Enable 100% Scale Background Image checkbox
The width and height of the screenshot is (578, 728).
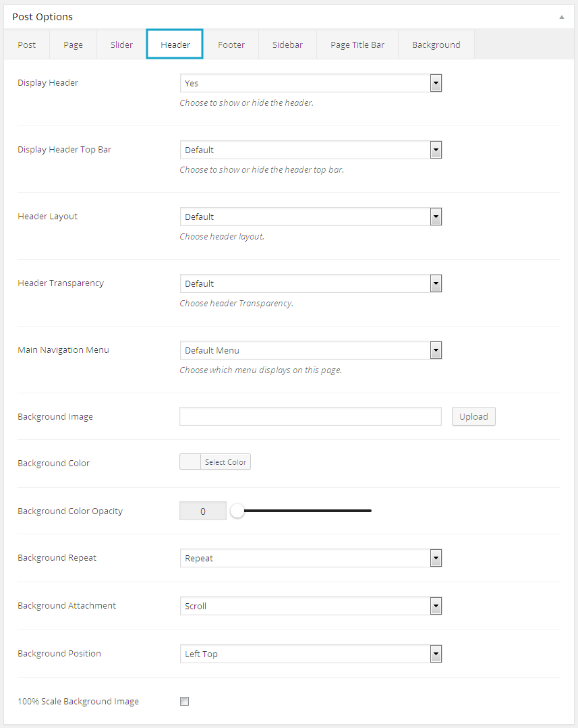click(184, 702)
